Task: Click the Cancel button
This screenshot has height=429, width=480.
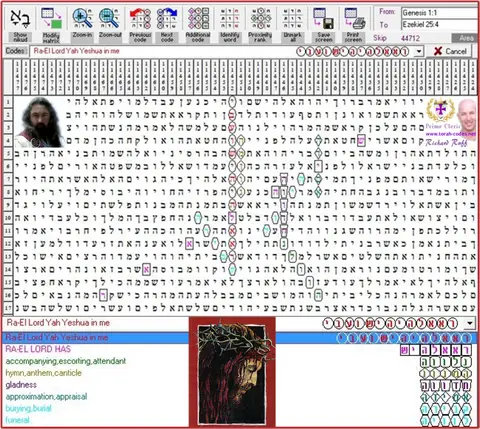Action: (451, 51)
